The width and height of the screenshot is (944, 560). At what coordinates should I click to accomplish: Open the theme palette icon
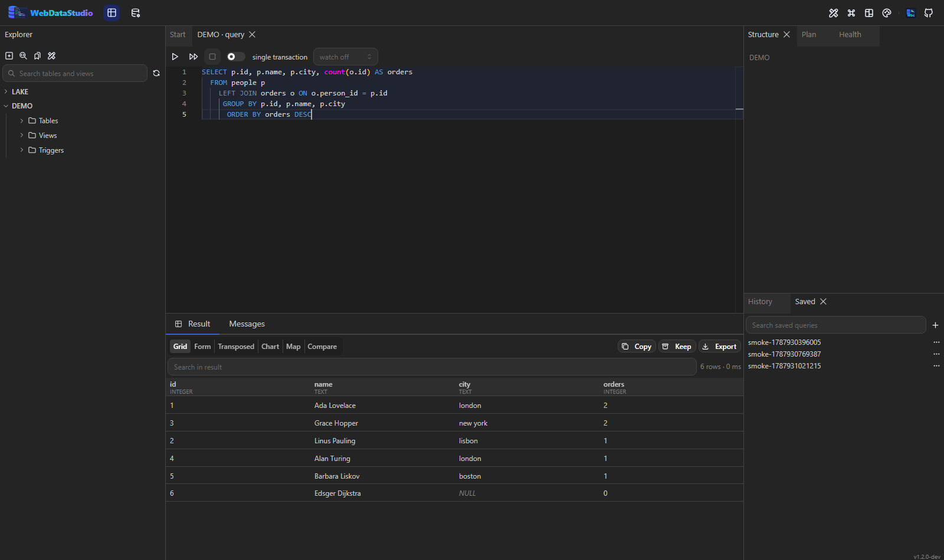point(887,13)
